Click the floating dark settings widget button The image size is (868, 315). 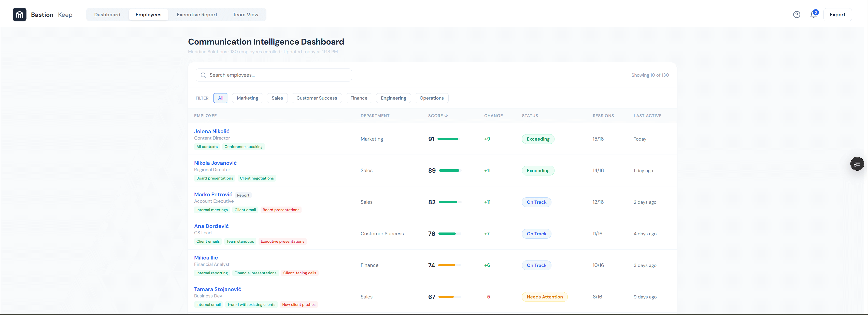[x=857, y=164]
